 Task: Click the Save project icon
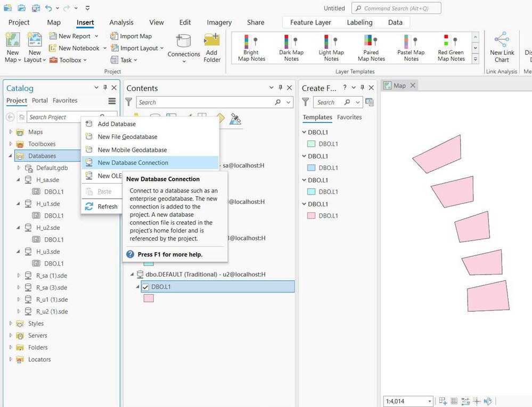click(35, 8)
